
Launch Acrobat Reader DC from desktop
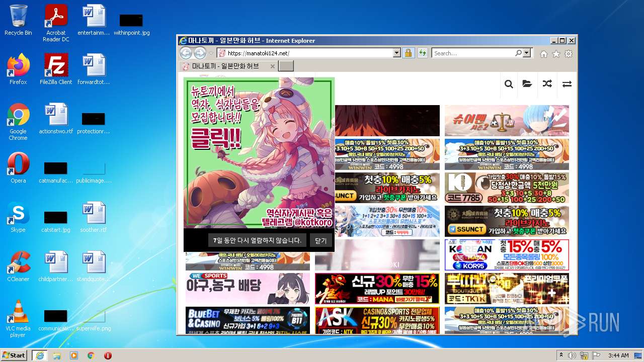(x=56, y=23)
